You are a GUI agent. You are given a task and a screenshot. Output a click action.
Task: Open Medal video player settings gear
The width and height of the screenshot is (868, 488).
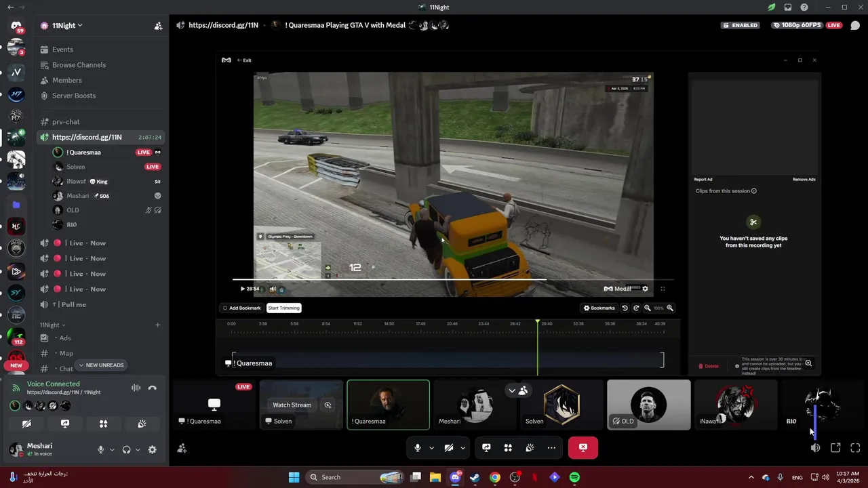coord(645,289)
